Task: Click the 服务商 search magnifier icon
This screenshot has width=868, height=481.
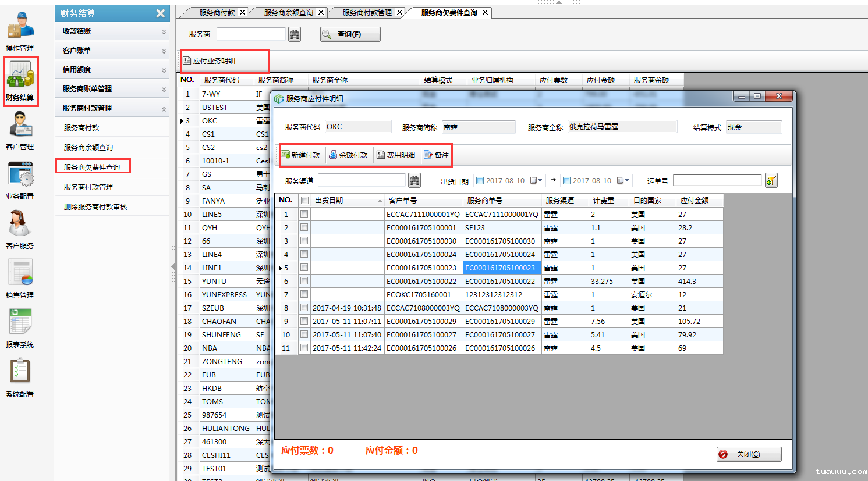Action: tap(294, 34)
